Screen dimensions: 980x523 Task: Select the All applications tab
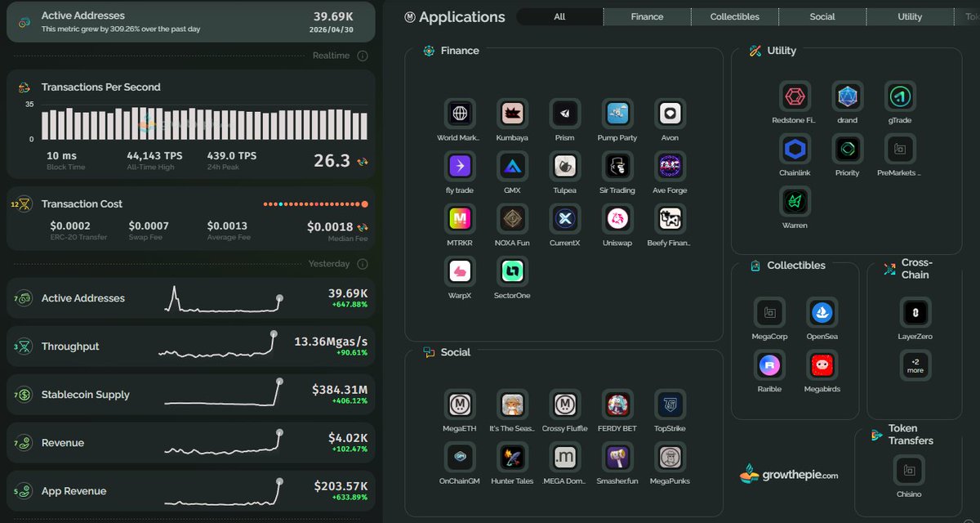point(559,16)
